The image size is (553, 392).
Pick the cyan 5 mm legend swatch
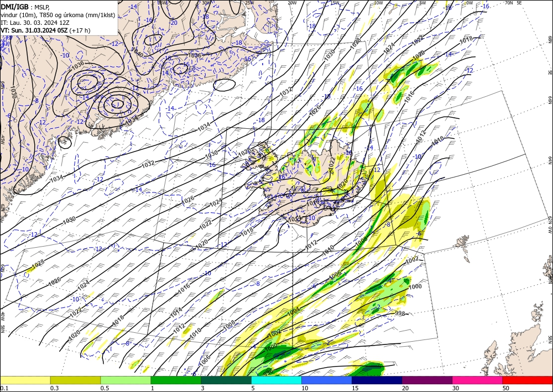[x=276, y=380]
